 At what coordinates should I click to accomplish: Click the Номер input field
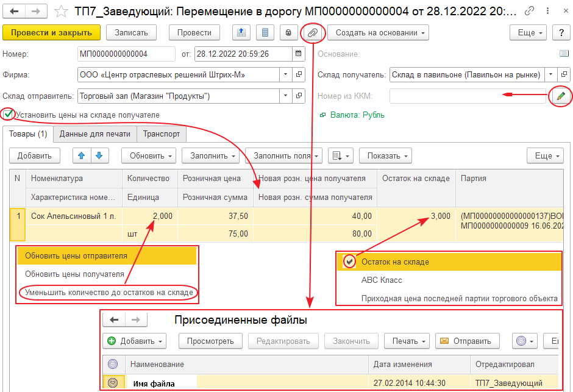pyautogui.click(x=126, y=54)
